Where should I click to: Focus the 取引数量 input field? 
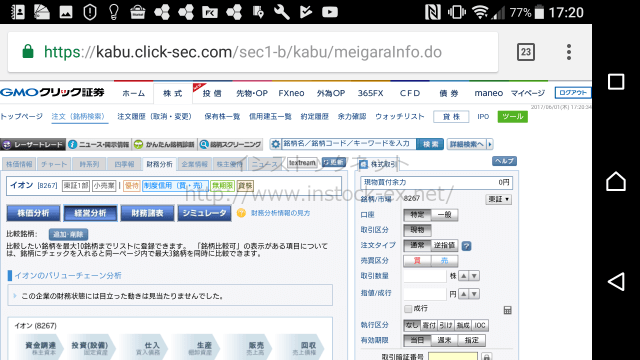[x=425, y=276]
